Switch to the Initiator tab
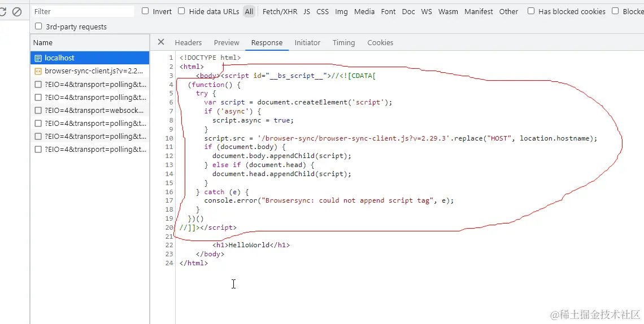 pyautogui.click(x=307, y=43)
